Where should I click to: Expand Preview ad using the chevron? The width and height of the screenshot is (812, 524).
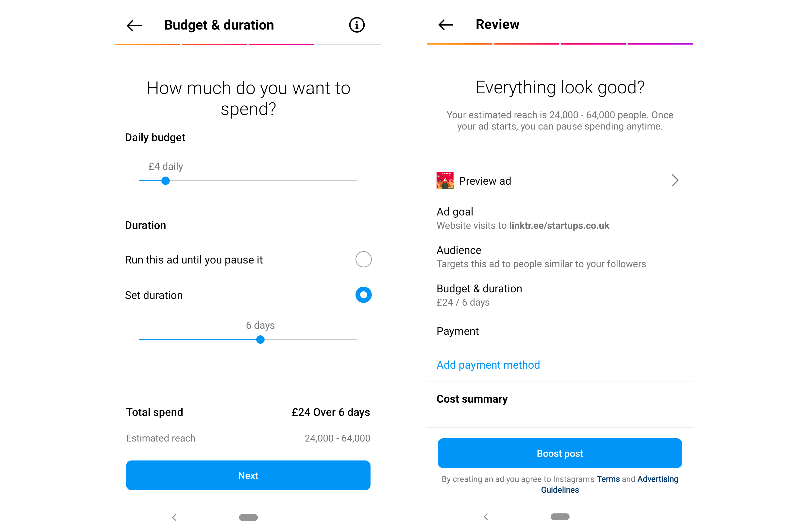(x=675, y=180)
